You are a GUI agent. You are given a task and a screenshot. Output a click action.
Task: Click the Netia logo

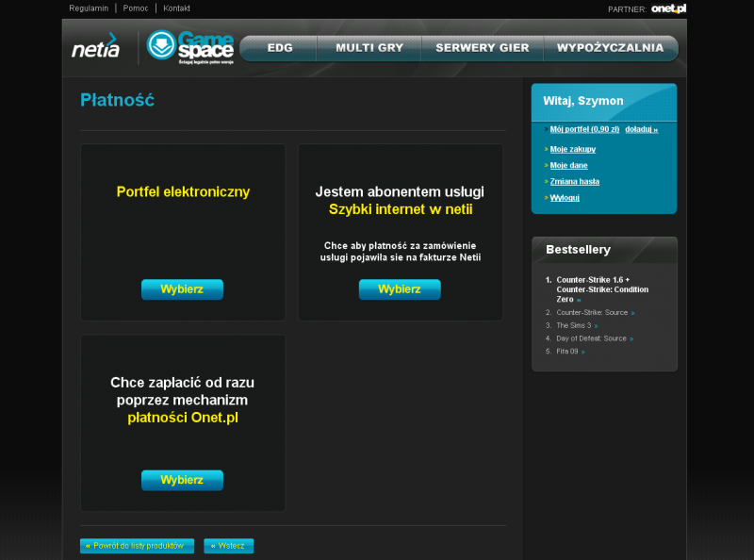click(96, 46)
